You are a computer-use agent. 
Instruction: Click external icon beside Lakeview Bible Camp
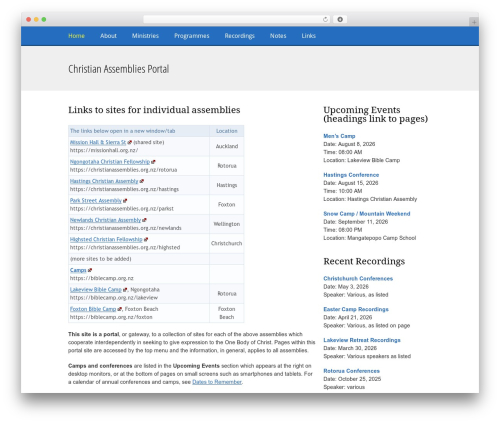[125, 290]
